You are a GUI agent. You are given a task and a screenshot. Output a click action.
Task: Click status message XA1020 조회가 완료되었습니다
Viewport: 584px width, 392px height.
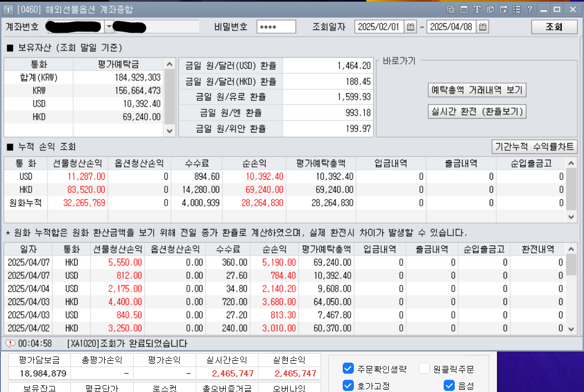pyautogui.click(x=127, y=343)
